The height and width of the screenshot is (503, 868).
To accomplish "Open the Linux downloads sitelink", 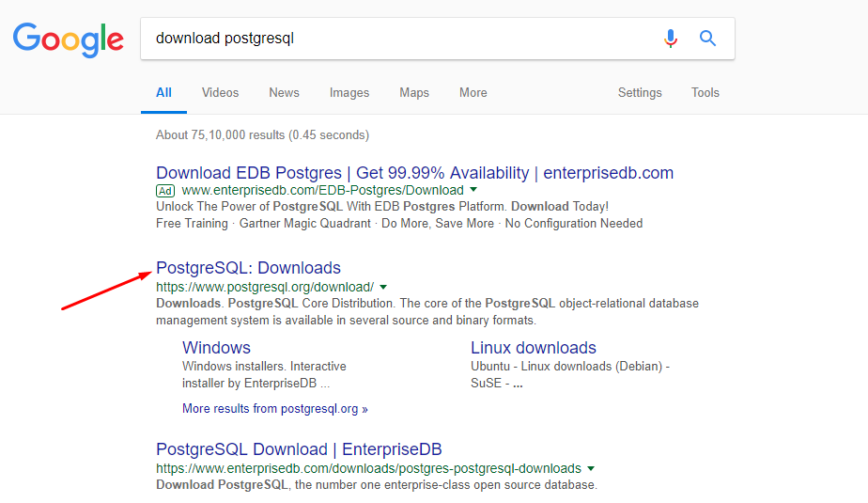I will [x=534, y=348].
